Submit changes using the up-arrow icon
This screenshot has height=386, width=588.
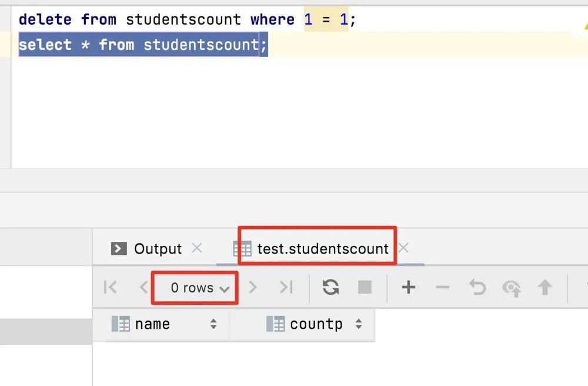pyautogui.click(x=544, y=287)
